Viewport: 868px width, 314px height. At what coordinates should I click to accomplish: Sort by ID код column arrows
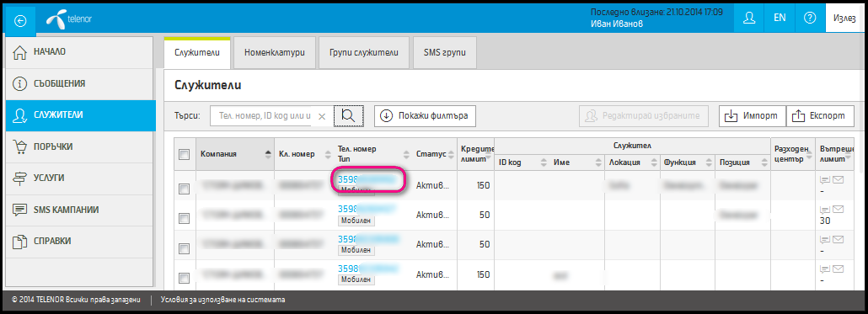tap(543, 162)
